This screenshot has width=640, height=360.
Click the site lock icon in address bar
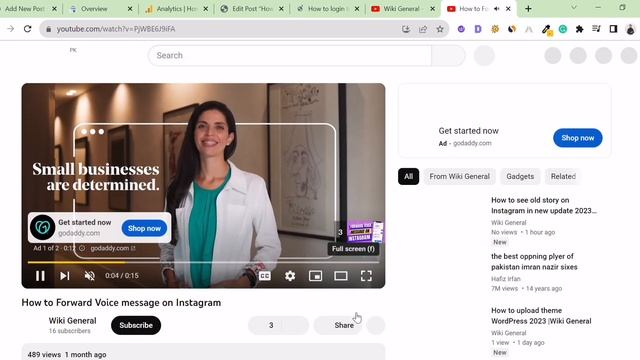[49, 29]
